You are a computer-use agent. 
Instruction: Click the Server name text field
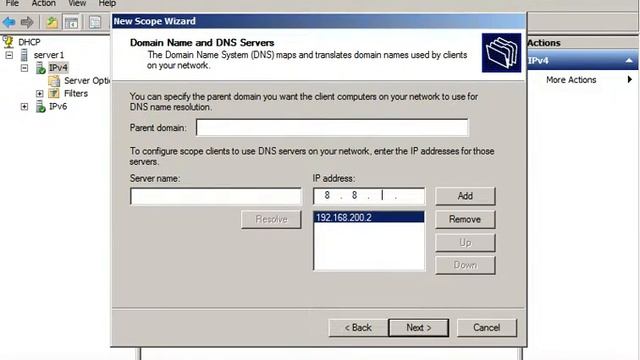pyautogui.click(x=216, y=196)
